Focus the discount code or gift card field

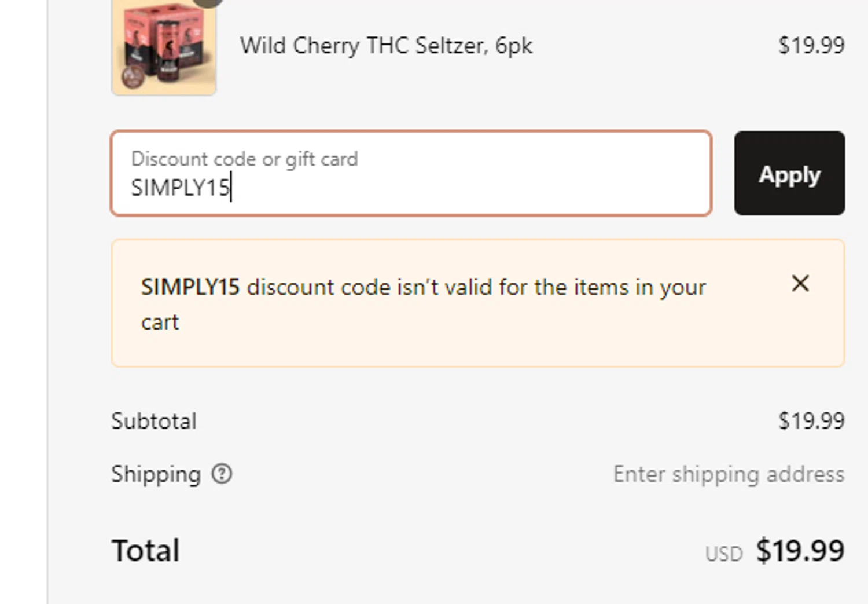coord(411,173)
